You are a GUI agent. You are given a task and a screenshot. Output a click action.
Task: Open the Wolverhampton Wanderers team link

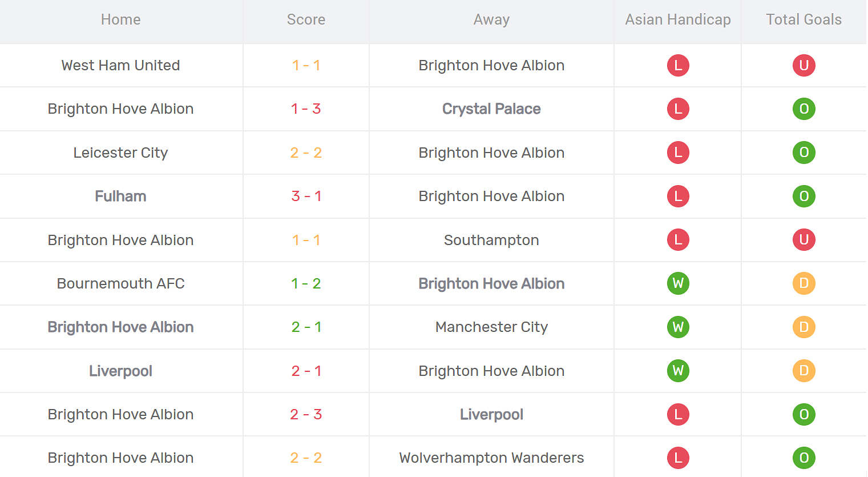tap(491, 458)
